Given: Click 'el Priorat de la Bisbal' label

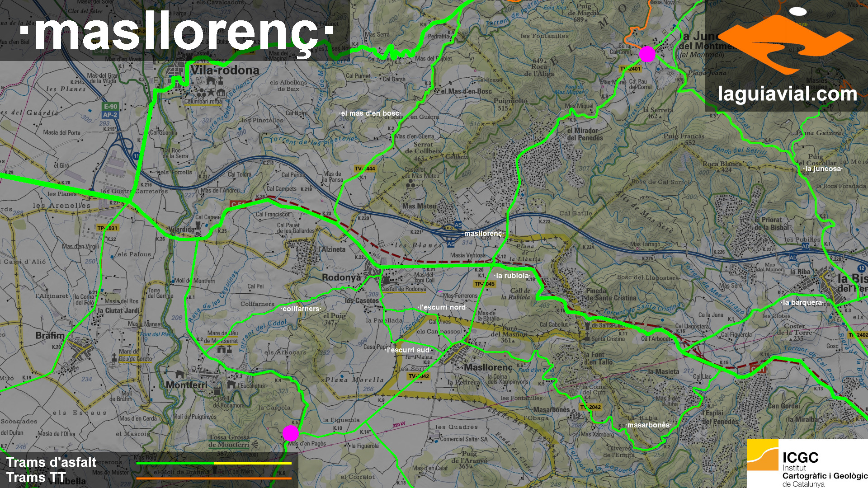Looking at the screenshot, I should 772,224.
